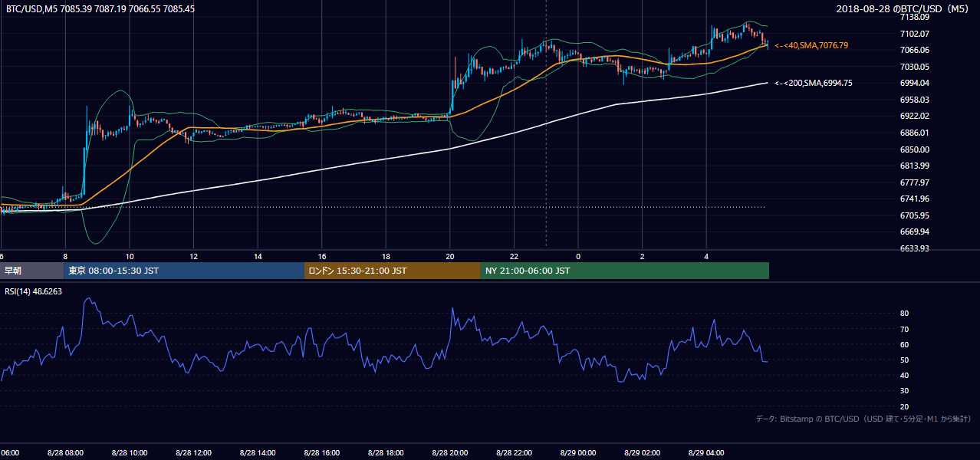980x460 pixels.
Task: Click RSI scale value 60
Action: (x=905, y=344)
